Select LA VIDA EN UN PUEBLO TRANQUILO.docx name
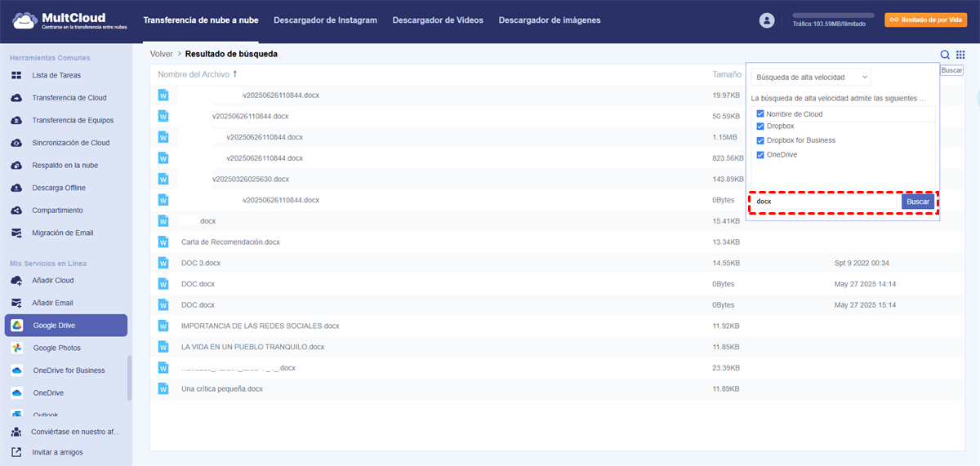980x466 pixels. pyautogui.click(x=252, y=347)
